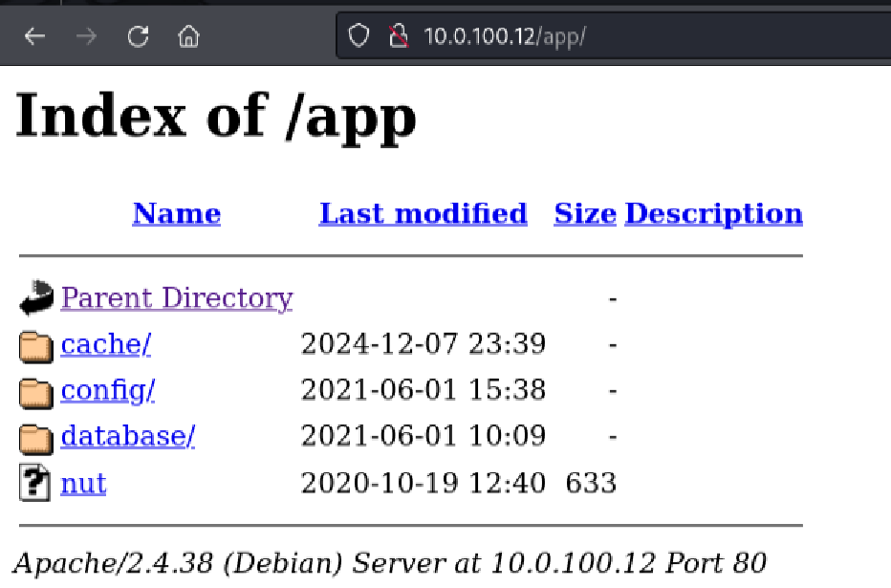This screenshot has width=891, height=588.
Task: Sort listing by Name column header
Action: tap(176, 213)
